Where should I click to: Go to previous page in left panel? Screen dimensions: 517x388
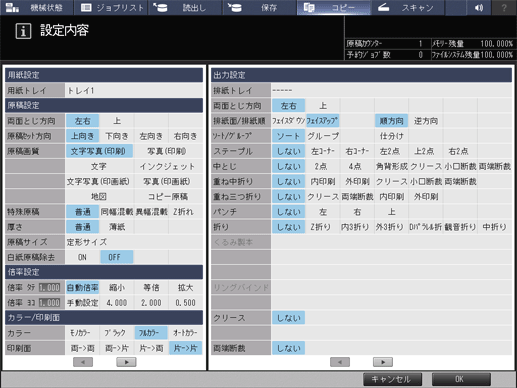click(x=83, y=362)
